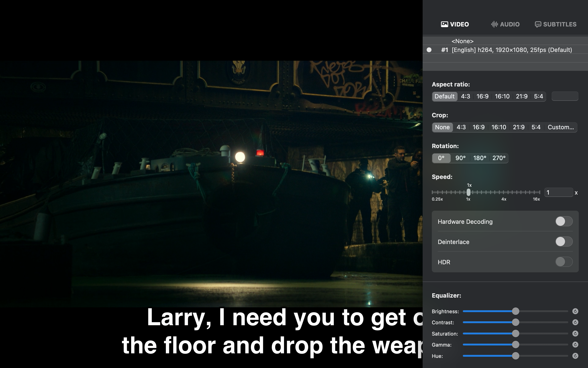Enable the Deinterlace switch
Image resolution: width=588 pixels, height=368 pixels.
(x=564, y=242)
